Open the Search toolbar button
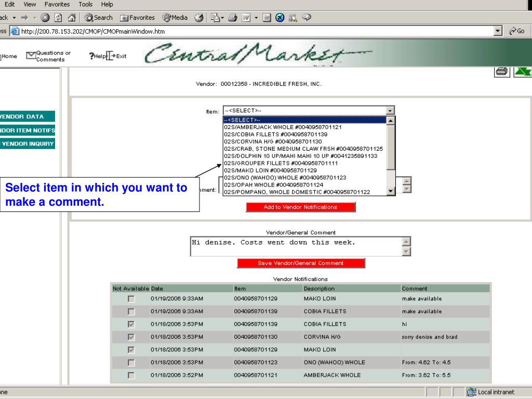 98,18
